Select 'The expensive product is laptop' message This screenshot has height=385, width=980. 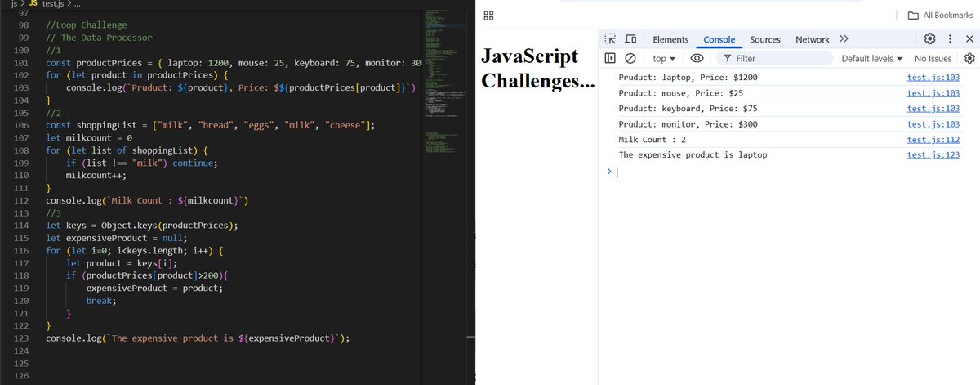pos(693,155)
